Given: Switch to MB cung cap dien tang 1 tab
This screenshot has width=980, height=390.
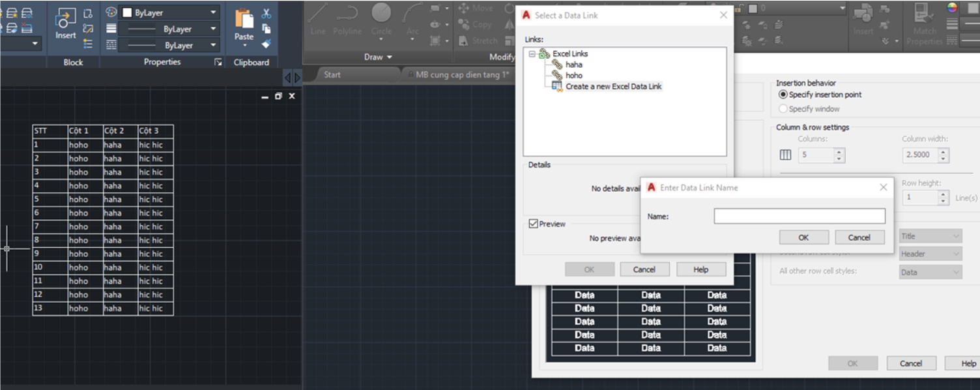Looking at the screenshot, I should (462, 74).
